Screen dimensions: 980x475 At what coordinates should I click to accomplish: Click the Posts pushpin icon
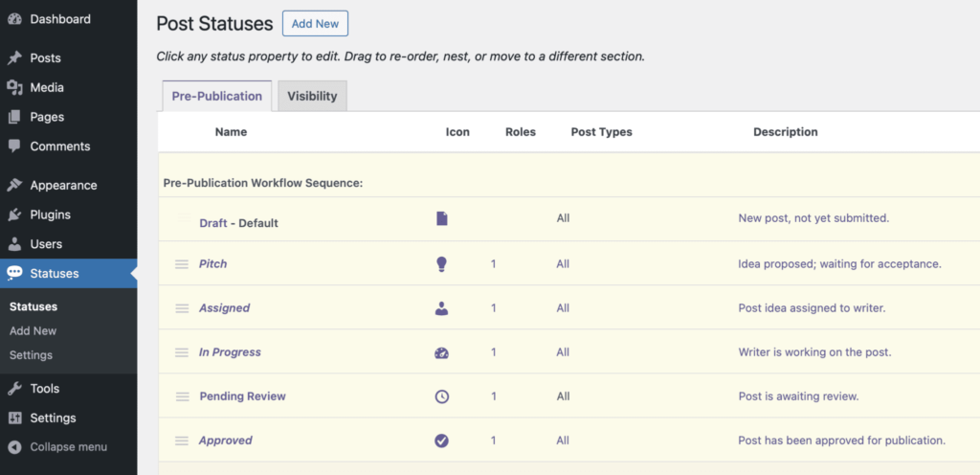point(14,58)
